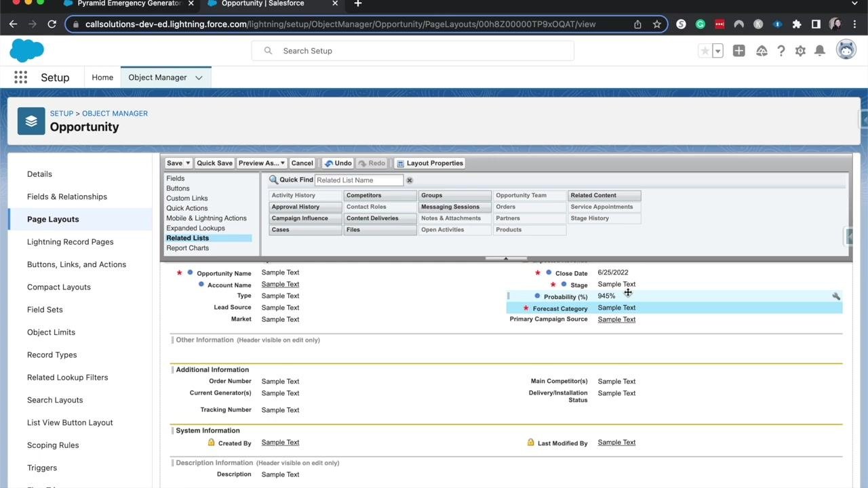This screenshot has height=488, width=868.
Task: Switch to the Pyramid Emergency Generator browser tab
Action: point(129,3)
